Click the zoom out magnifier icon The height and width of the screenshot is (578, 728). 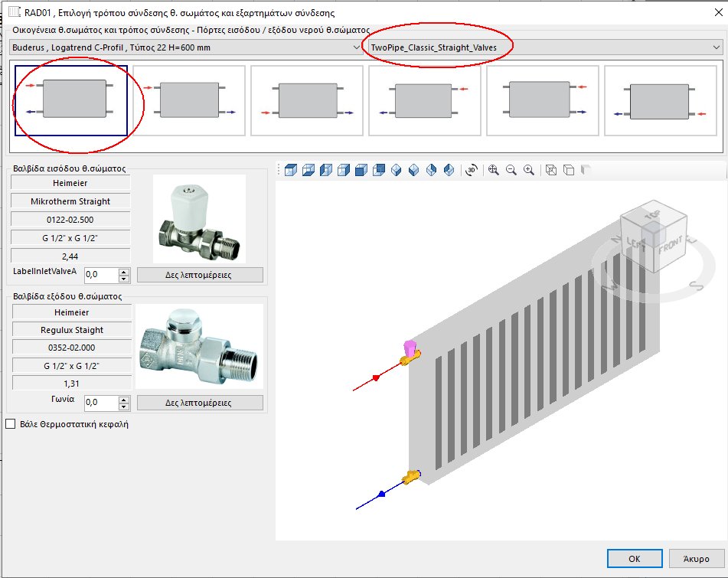click(x=511, y=170)
